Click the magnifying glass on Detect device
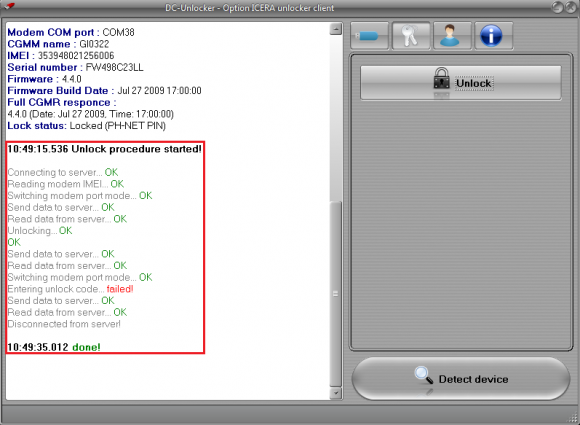Screen dimensions: 580x425 click(x=423, y=375)
